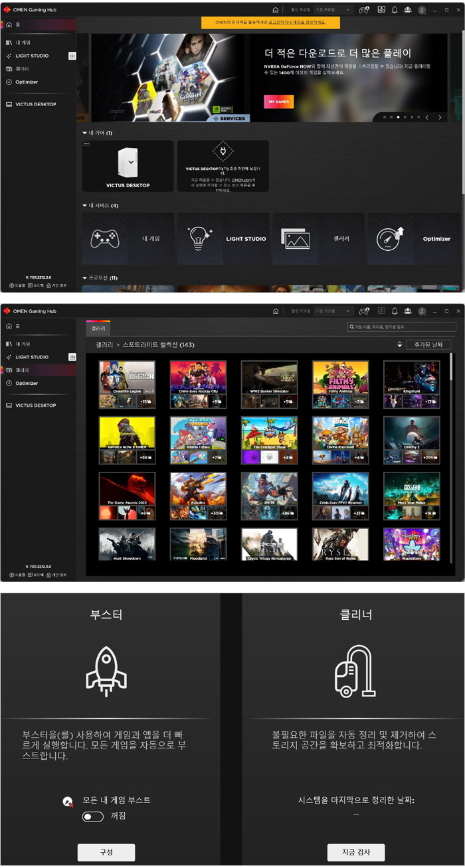Image resolution: width=465 pixels, height=868 pixels.
Task: Select the search magnifier icon in the gallery window
Action: click(x=352, y=327)
